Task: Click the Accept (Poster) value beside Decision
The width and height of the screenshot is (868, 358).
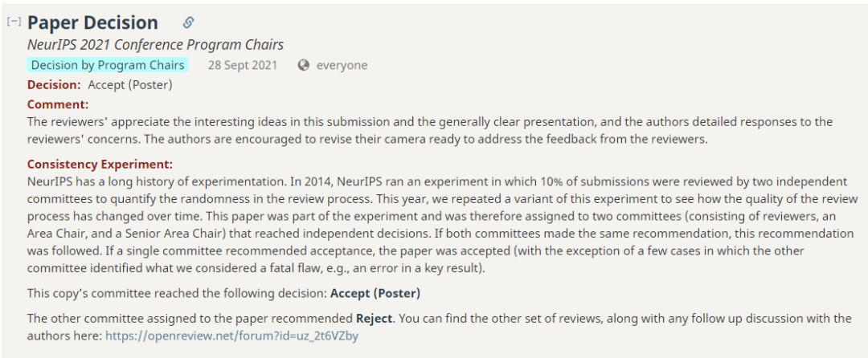Action: point(130,84)
